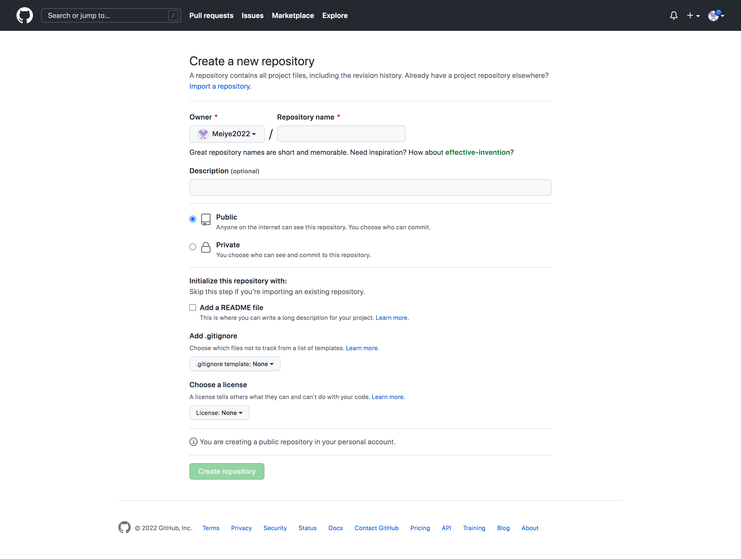Open the Docs footer link
Viewport: 741px width, 560px height.
pyautogui.click(x=335, y=528)
